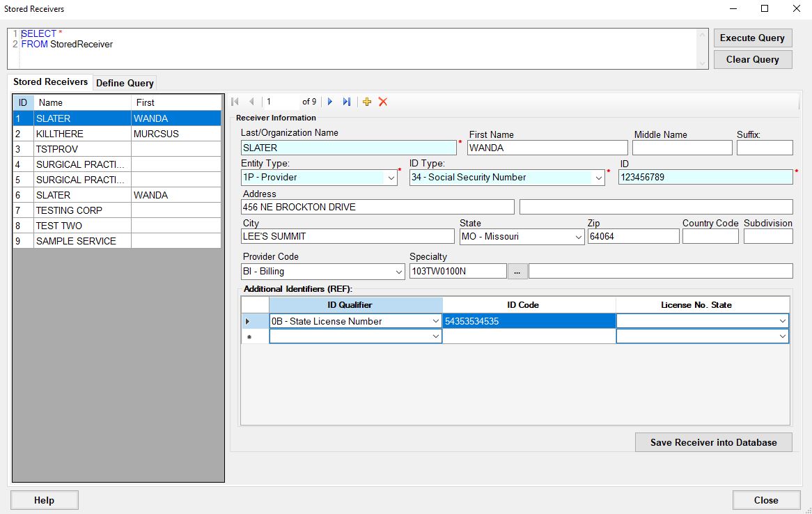The image size is (812, 514).
Task: Open License No. State dropdown in first row
Action: tap(783, 321)
